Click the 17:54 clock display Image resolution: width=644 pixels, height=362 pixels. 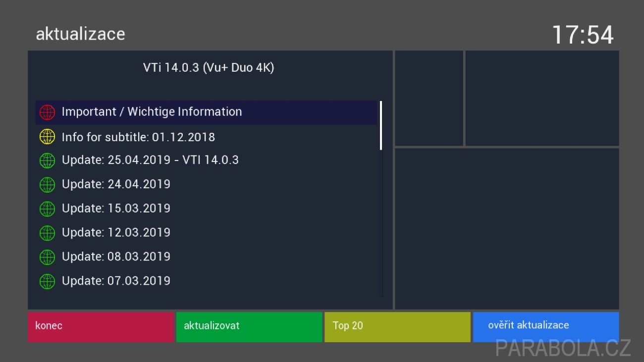[583, 35]
